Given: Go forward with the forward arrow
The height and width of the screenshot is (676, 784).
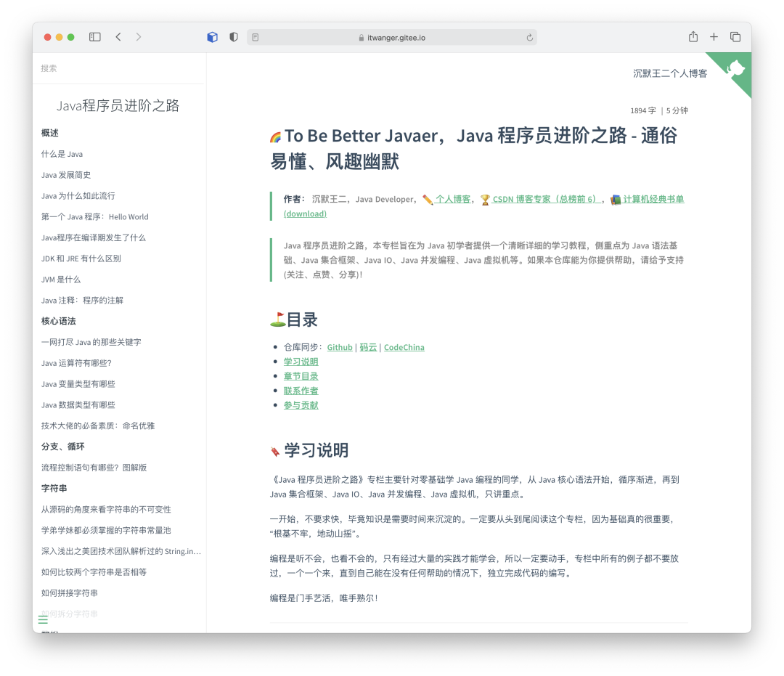Looking at the screenshot, I should click(139, 37).
